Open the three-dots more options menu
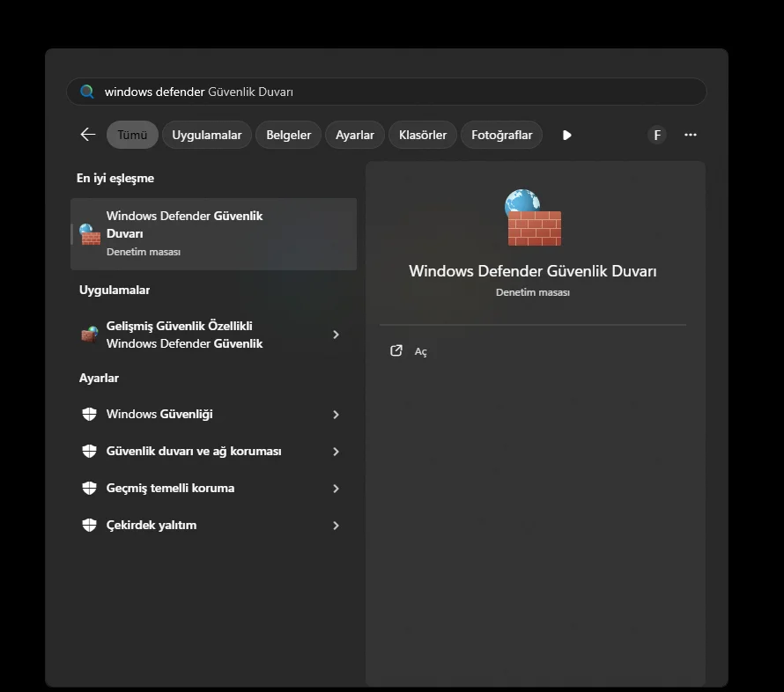 click(x=691, y=135)
